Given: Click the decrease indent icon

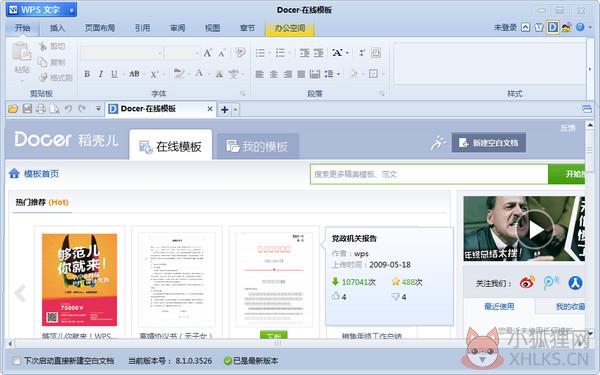Looking at the screenshot, I should click(305, 53).
